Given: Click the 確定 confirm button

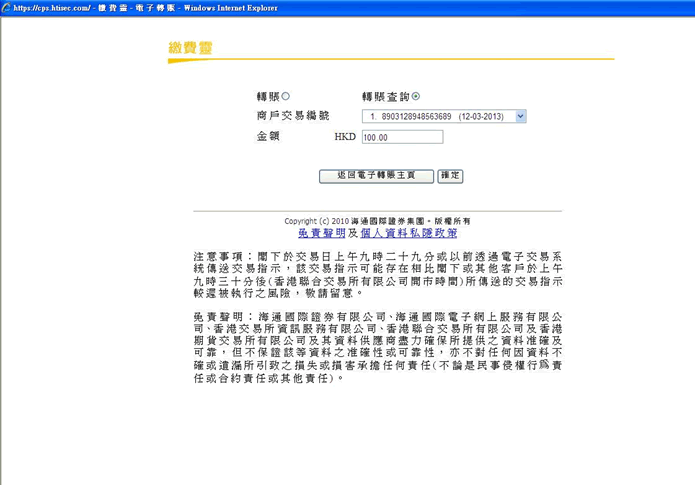Looking at the screenshot, I should click(x=450, y=176).
